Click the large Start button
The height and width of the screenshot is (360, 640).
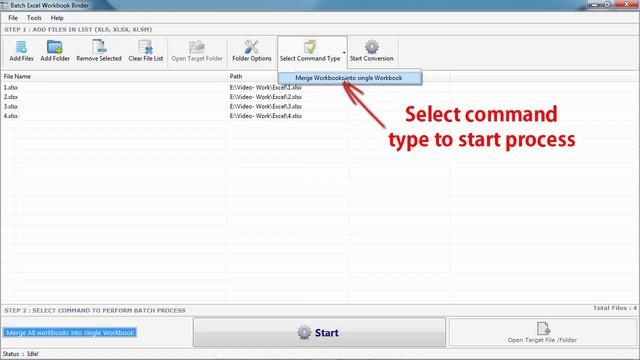pyautogui.click(x=319, y=333)
